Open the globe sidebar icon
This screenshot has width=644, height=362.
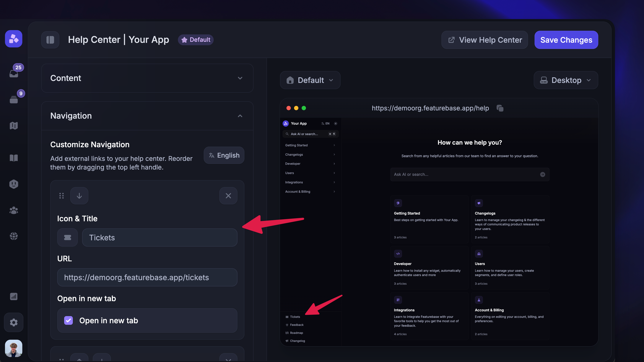pos(14,236)
